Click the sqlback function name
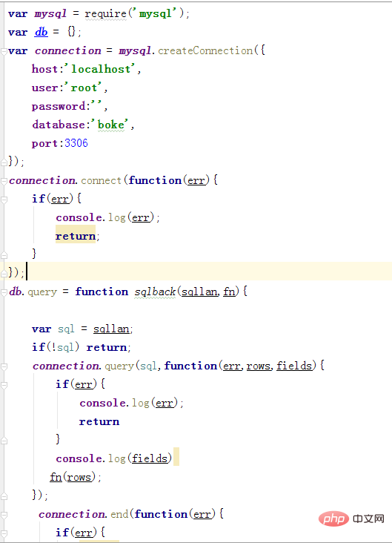The image size is (392, 543). coord(155,292)
